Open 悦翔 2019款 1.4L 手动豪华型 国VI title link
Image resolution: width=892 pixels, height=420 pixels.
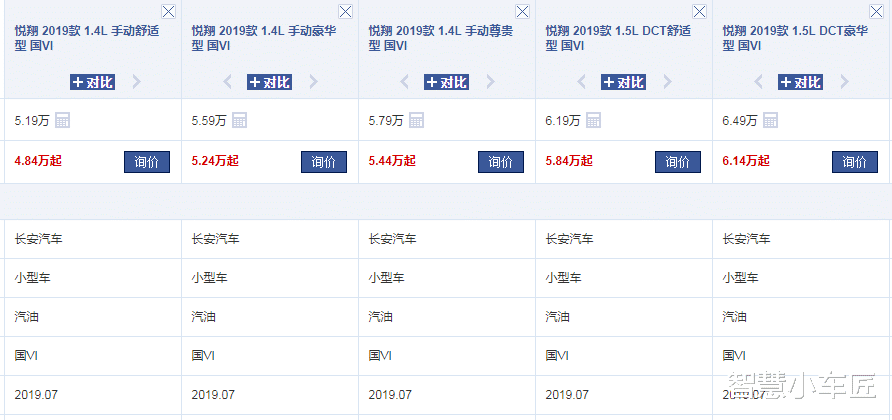click(264, 38)
